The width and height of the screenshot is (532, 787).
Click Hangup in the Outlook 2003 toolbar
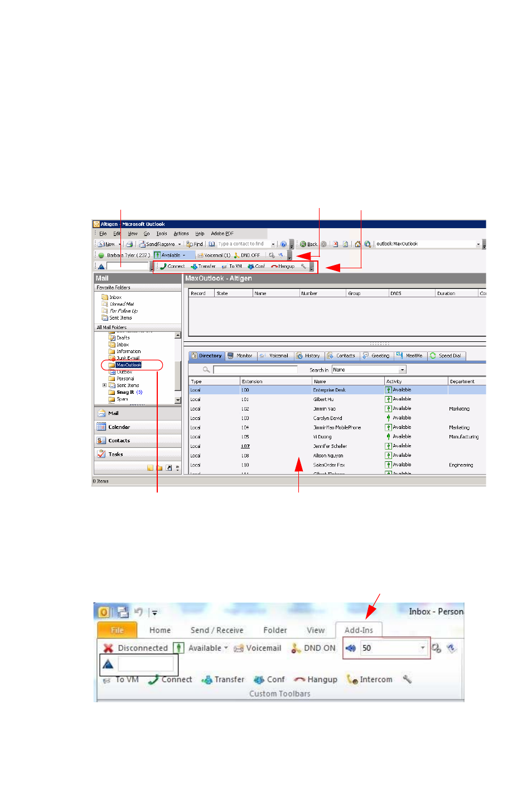click(x=283, y=267)
